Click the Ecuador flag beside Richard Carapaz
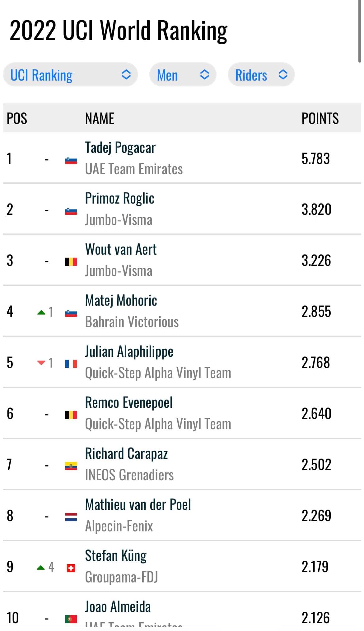 coord(71,466)
